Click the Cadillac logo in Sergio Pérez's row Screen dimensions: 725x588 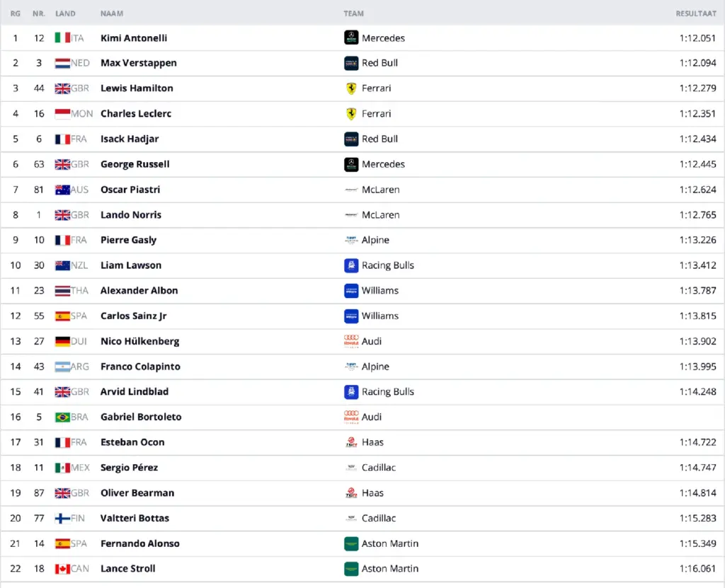351,467
